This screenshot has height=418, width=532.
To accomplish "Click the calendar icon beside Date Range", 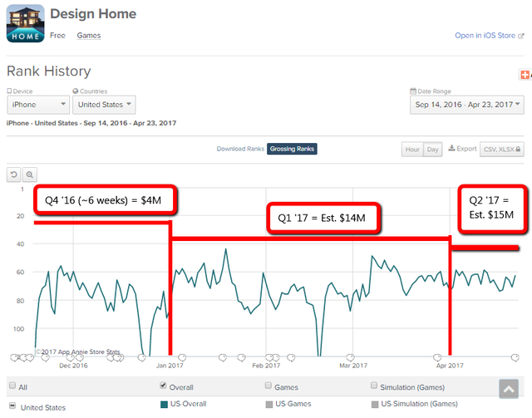I will pos(413,91).
